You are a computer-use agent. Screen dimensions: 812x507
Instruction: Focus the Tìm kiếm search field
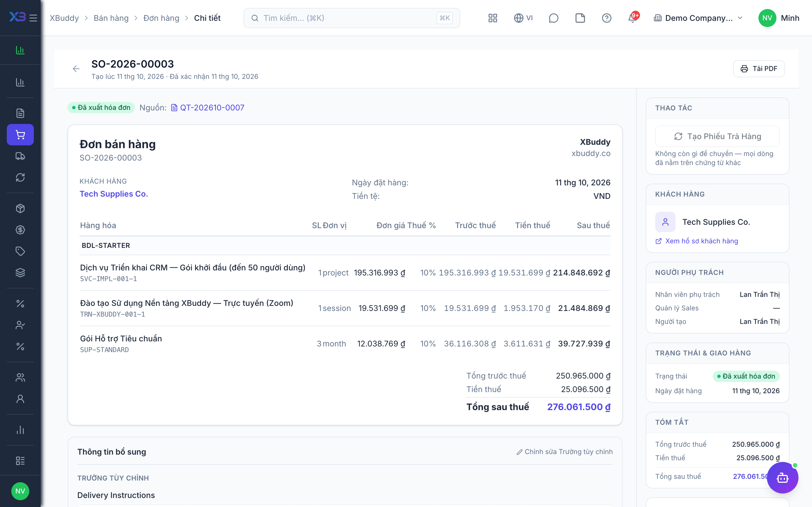pyautogui.click(x=352, y=18)
